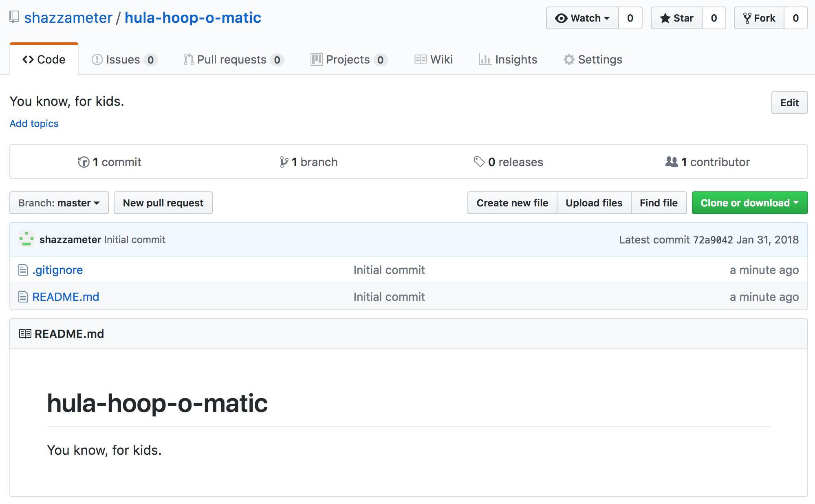
Task: Toggle a star on this repository
Action: 676,18
